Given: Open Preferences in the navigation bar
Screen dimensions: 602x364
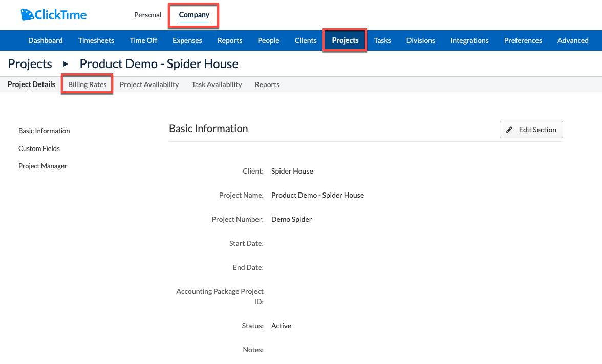Looking at the screenshot, I should point(523,40).
